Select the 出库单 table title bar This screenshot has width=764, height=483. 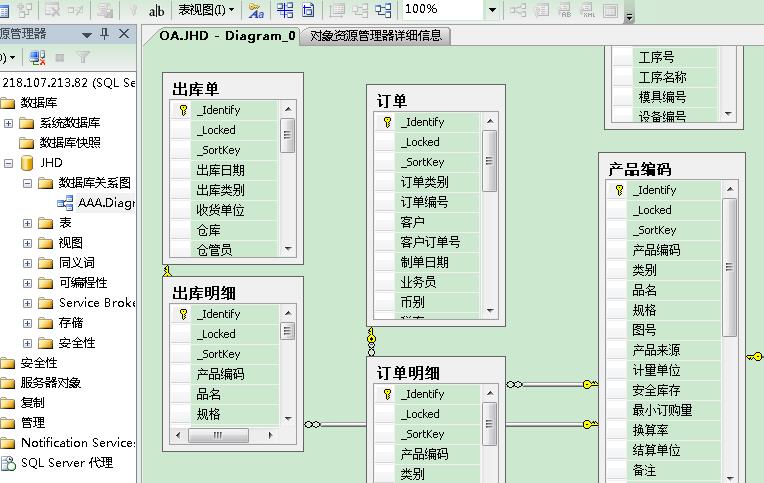point(233,89)
